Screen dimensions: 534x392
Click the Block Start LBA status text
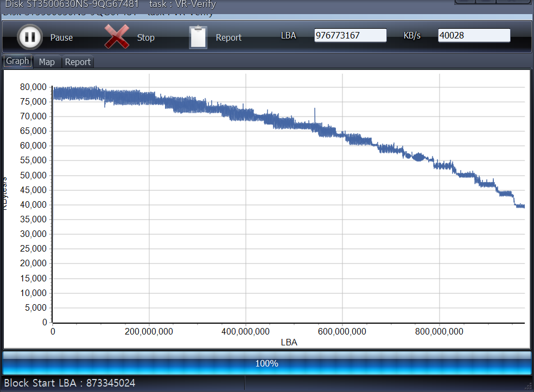pos(69,383)
